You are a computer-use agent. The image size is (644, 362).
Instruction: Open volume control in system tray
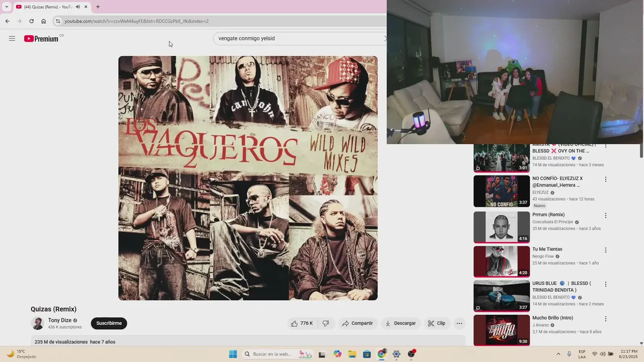603,354
